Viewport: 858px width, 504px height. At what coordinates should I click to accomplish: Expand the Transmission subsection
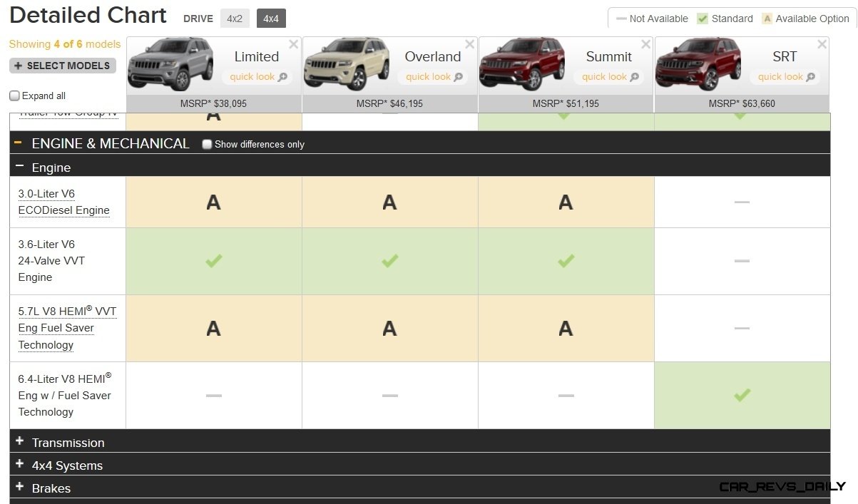19,442
